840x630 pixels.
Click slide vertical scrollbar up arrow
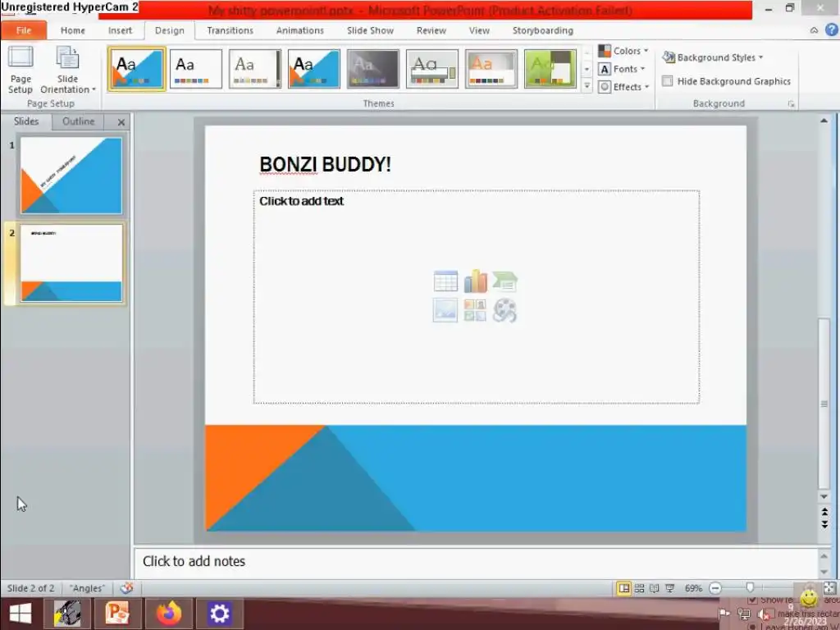coord(824,121)
